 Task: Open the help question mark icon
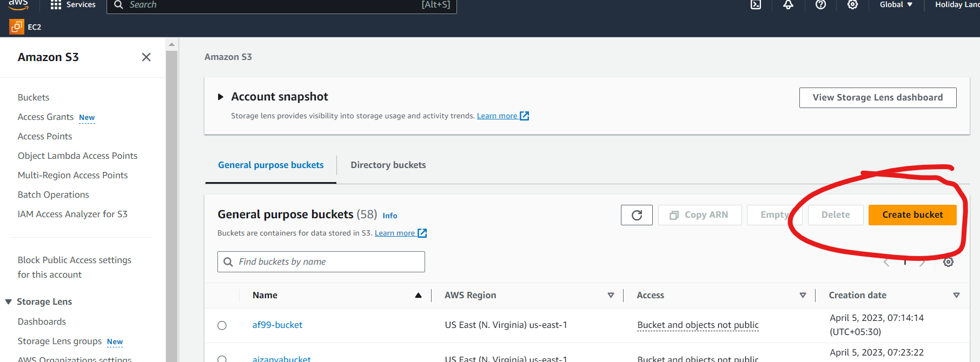[x=820, y=5]
